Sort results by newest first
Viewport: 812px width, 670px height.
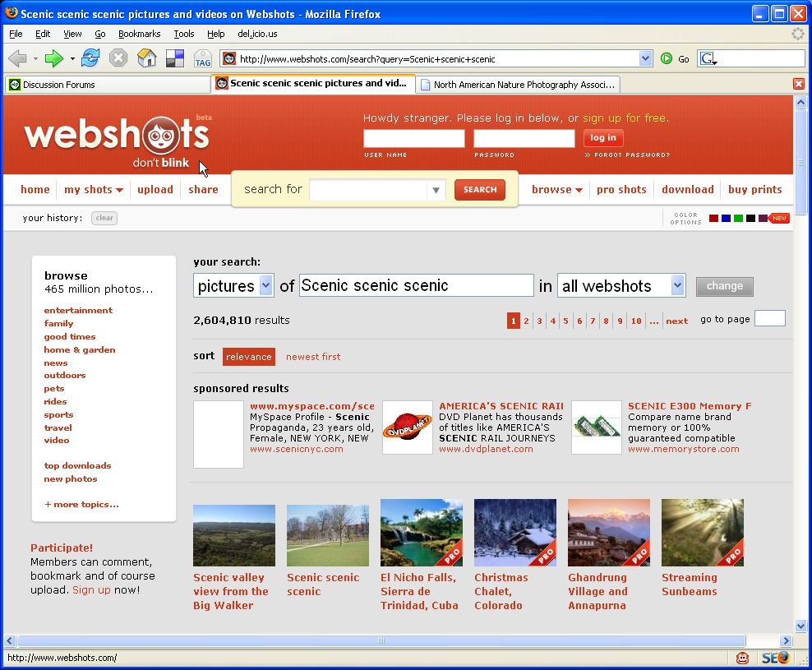tap(313, 357)
